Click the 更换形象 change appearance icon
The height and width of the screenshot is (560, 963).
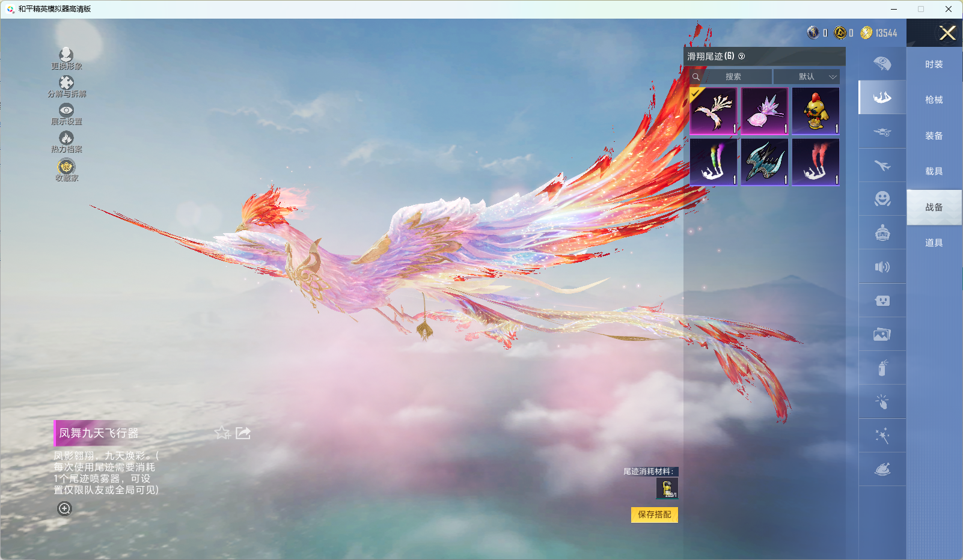(66, 59)
